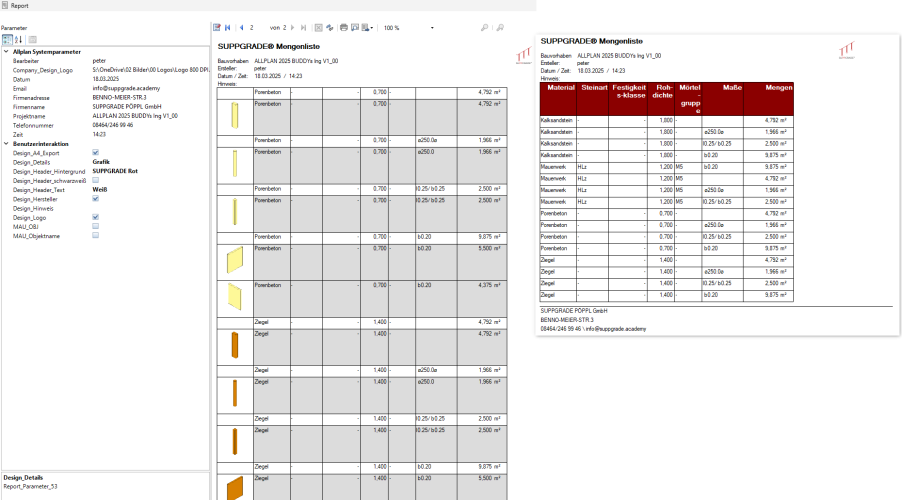Select the SUPPGRADE Rot header background value

pos(115,171)
